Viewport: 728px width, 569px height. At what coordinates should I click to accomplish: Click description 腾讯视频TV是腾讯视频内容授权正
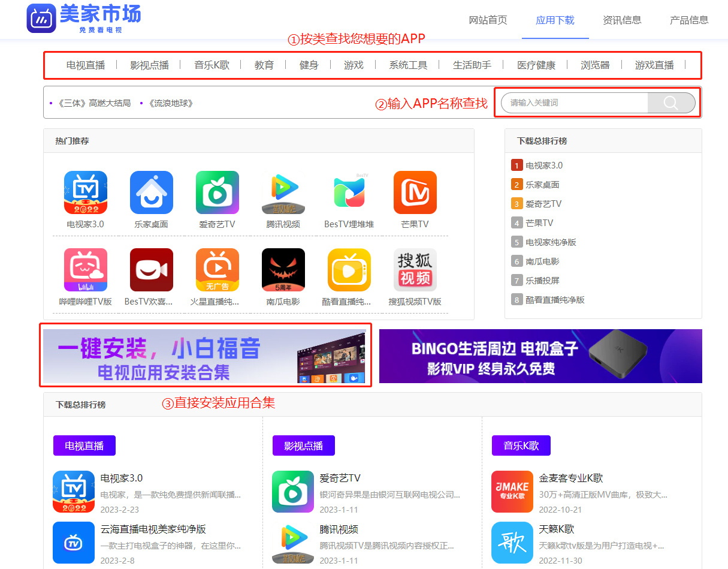point(387,546)
